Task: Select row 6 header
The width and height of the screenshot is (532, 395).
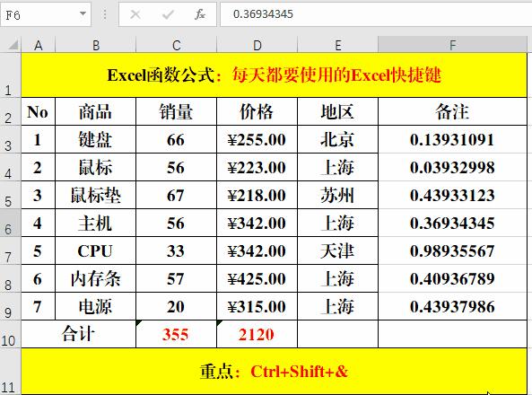Action: [10, 223]
